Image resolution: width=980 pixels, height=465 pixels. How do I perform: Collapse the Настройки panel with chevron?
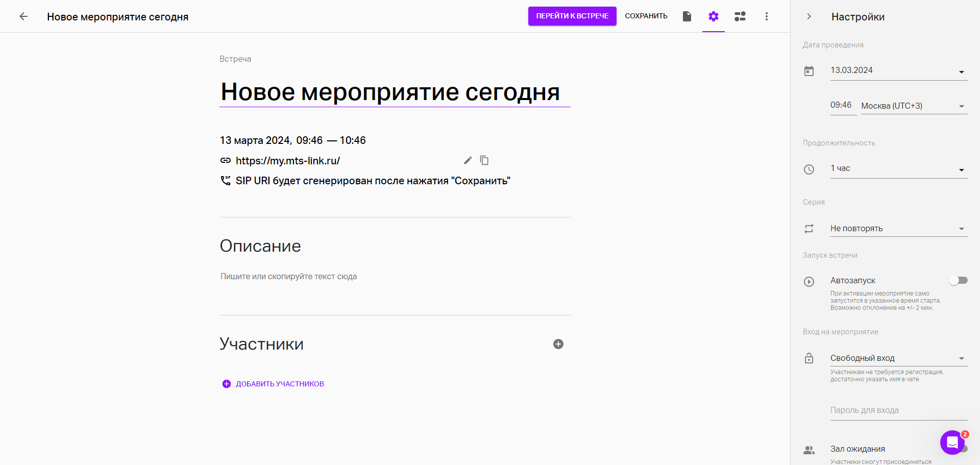809,16
